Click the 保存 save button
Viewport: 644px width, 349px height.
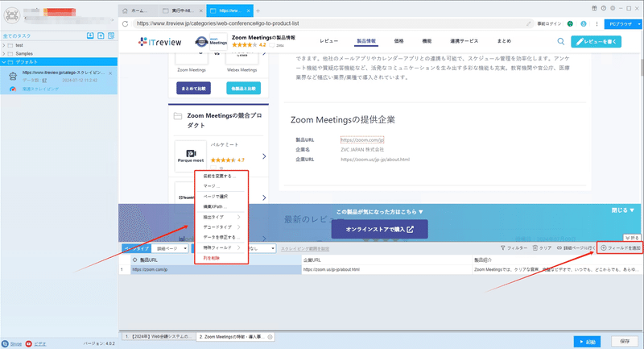click(x=625, y=342)
